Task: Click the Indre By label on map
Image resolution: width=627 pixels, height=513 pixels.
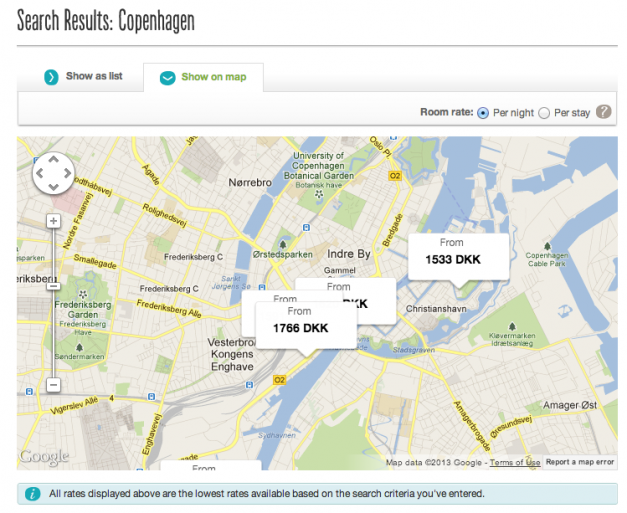Action: point(349,254)
